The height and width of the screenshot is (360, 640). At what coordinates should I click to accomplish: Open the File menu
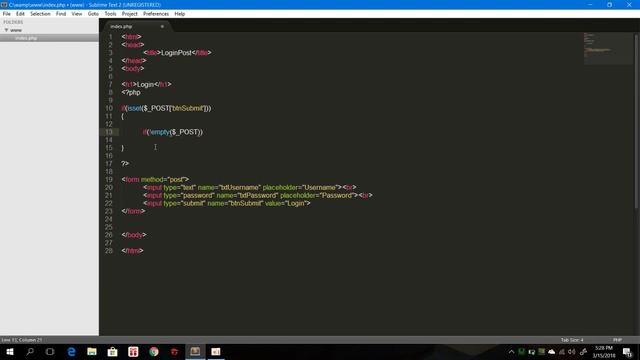click(7, 14)
